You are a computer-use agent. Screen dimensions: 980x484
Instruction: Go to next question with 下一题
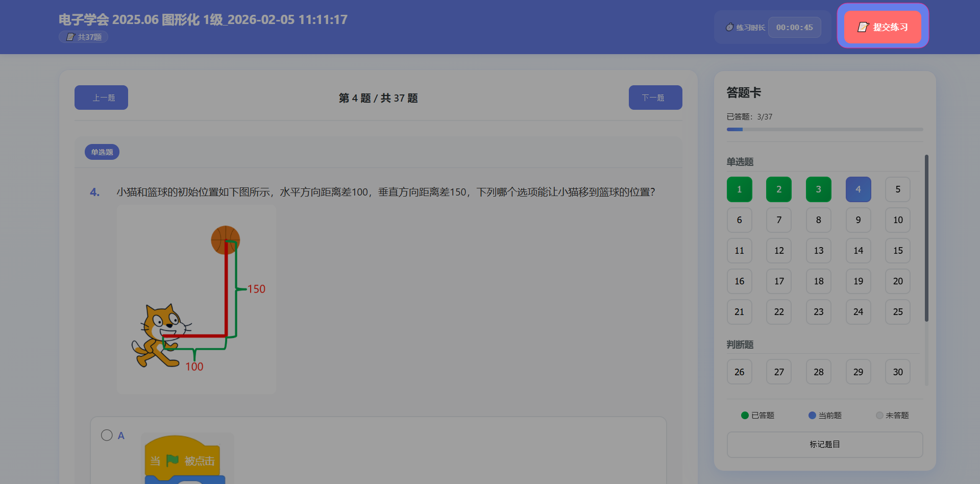click(655, 98)
